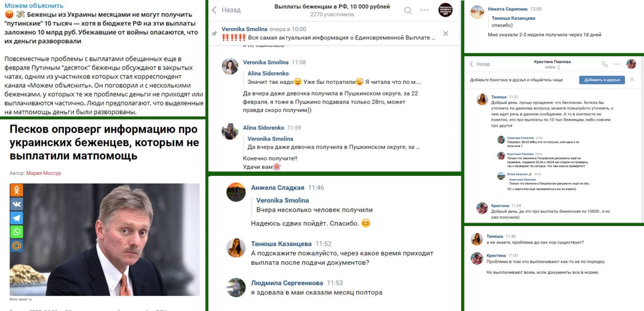Open more options in Кристина Павлова chat
The width and height of the screenshot is (644, 311).
(617, 64)
